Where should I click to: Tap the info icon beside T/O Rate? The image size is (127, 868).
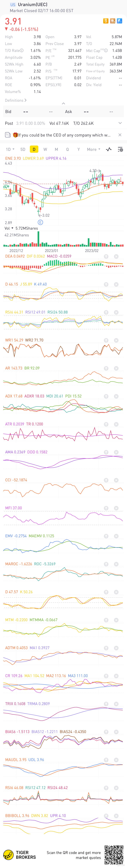(x=22, y=51)
